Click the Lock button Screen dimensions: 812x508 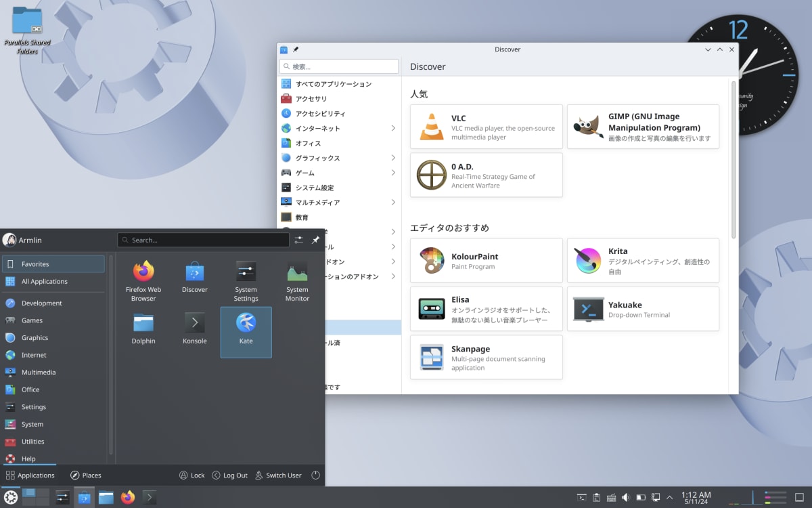point(191,475)
